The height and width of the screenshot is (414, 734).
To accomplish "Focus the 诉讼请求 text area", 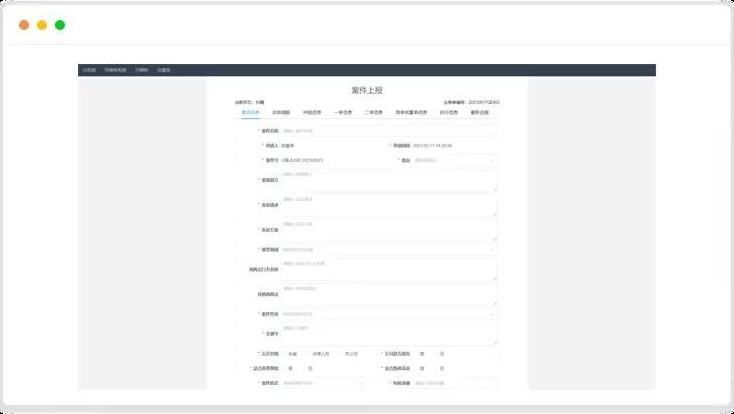I will (x=389, y=205).
